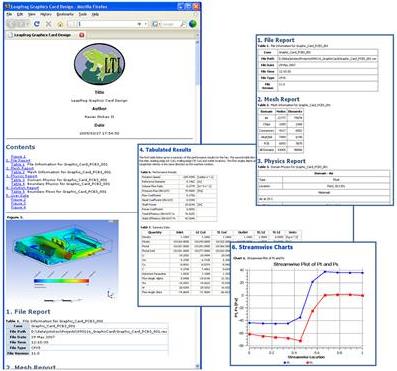Click the search magnifier icon
397x371 pixels.
tap(182, 24)
